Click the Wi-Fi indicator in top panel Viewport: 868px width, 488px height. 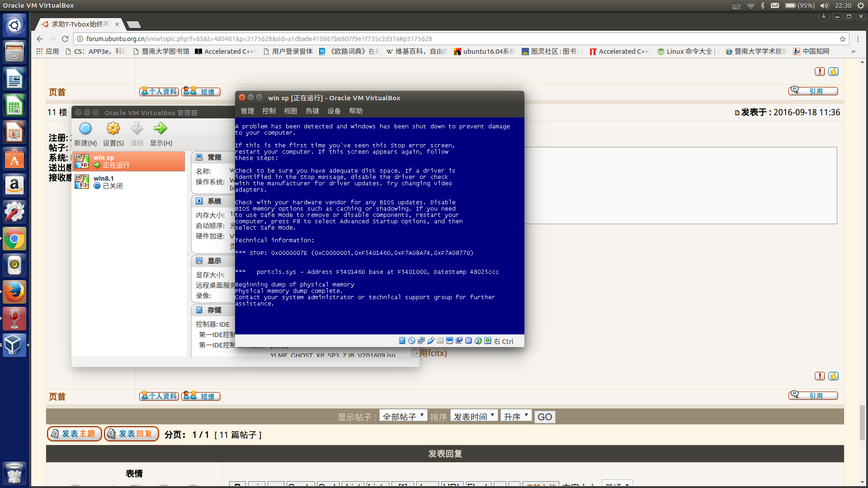coord(750,5)
